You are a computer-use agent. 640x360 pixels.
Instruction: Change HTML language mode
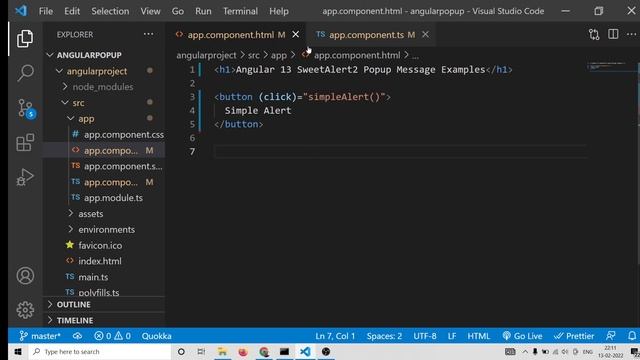point(478,336)
